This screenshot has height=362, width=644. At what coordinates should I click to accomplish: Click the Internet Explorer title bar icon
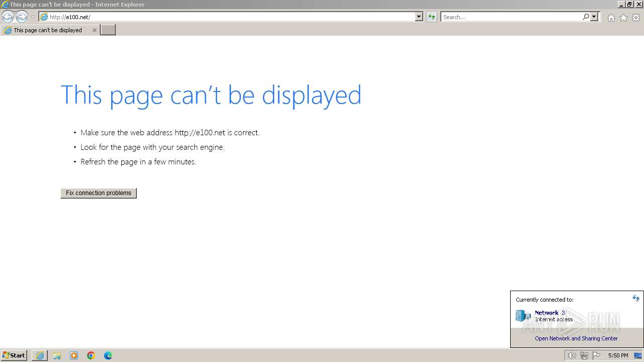pos(5,5)
